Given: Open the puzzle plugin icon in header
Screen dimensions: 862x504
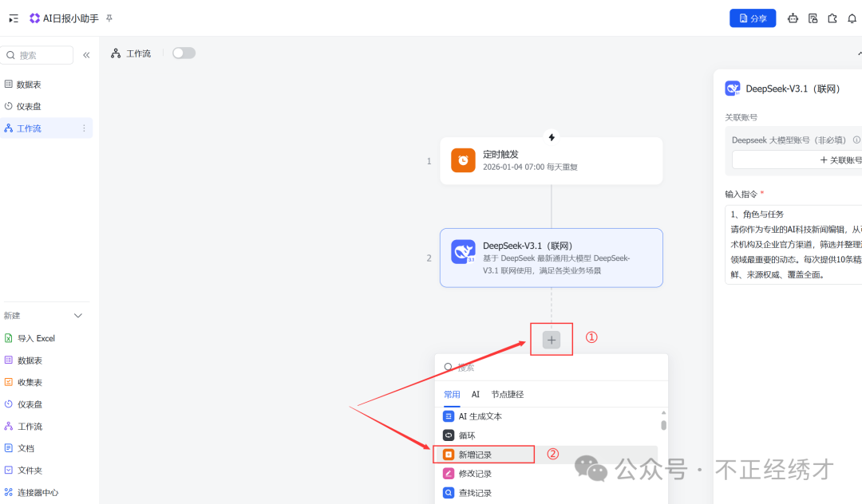Looking at the screenshot, I should tap(832, 18).
